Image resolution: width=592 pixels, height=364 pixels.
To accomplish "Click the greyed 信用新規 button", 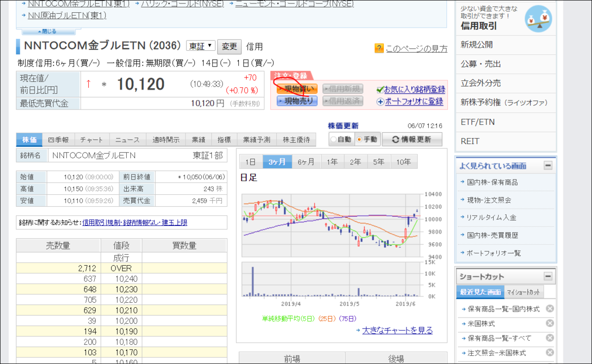I will click(x=343, y=89).
